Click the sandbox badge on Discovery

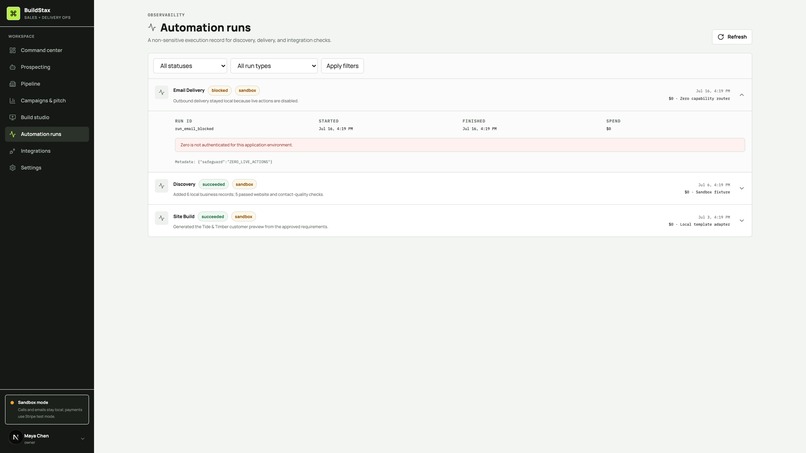tap(244, 184)
